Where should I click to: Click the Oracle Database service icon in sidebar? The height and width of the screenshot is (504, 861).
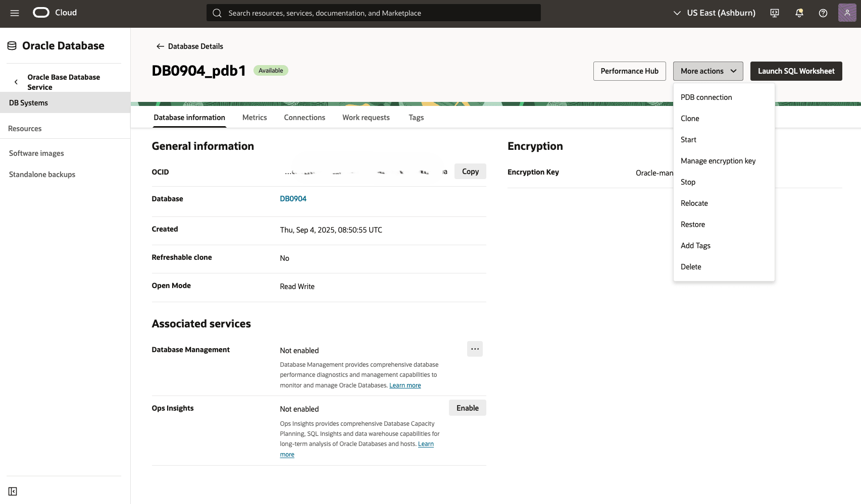click(x=11, y=45)
